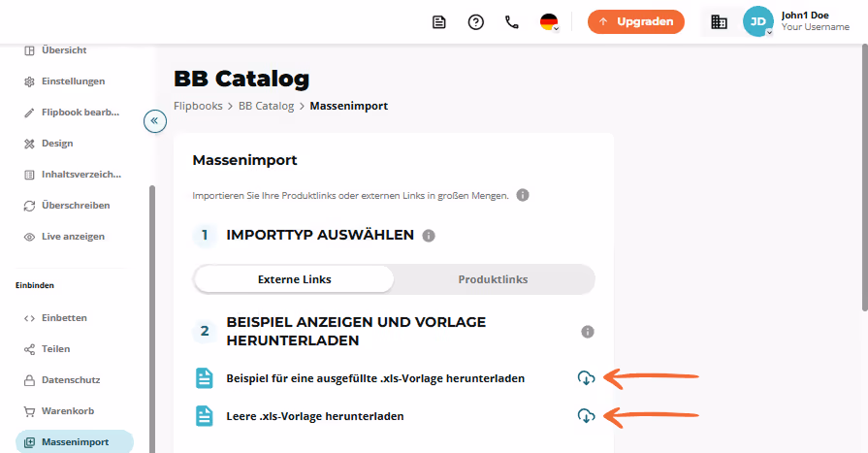
Task: Click the Einbinden section label
Action: [35, 285]
